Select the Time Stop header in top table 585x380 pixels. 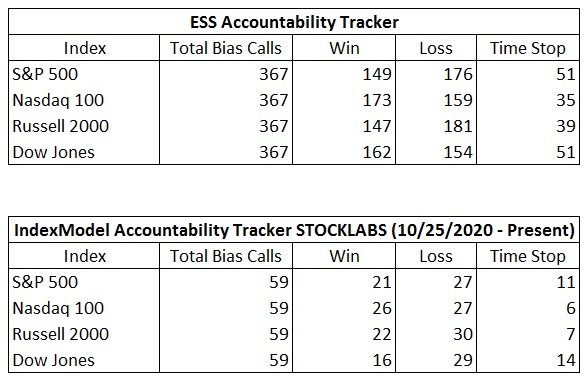coord(528,48)
